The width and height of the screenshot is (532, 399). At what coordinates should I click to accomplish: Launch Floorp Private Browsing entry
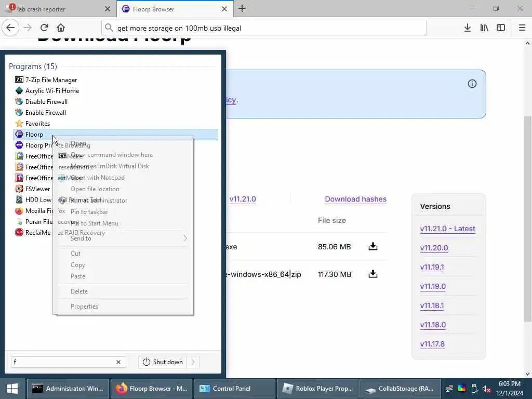coord(33,145)
